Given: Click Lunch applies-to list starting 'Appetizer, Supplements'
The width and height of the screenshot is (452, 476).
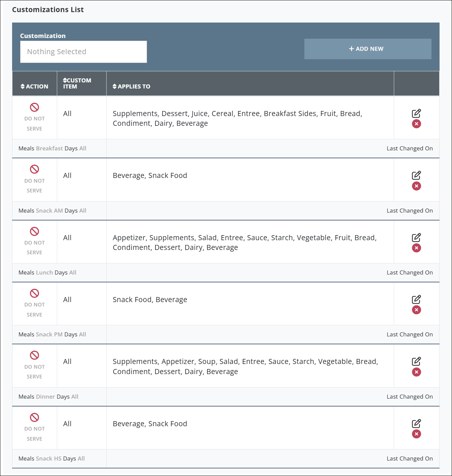Looking at the screenshot, I should (x=244, y=243).
